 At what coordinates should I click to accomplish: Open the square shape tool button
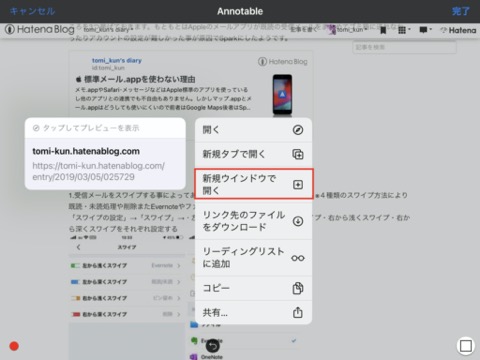(x=466, y=346)
